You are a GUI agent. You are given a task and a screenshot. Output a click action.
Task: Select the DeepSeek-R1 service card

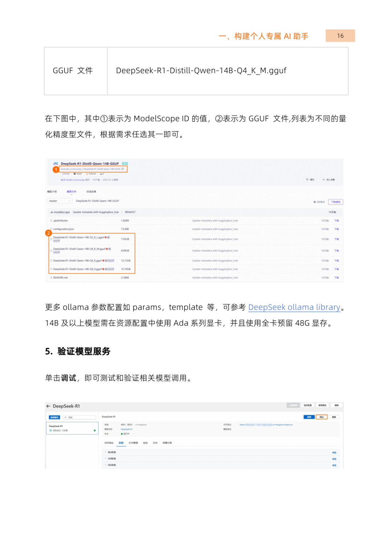[72, 428]
